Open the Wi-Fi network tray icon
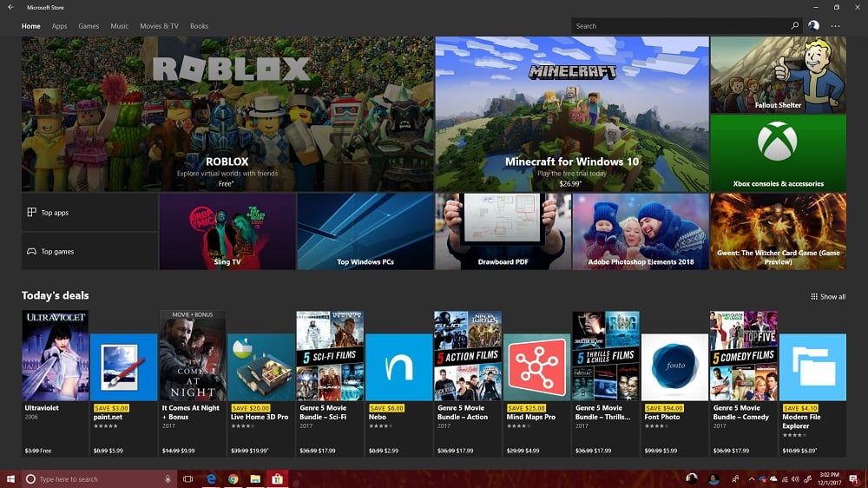The image size is (868, 488). coord(785,479)
